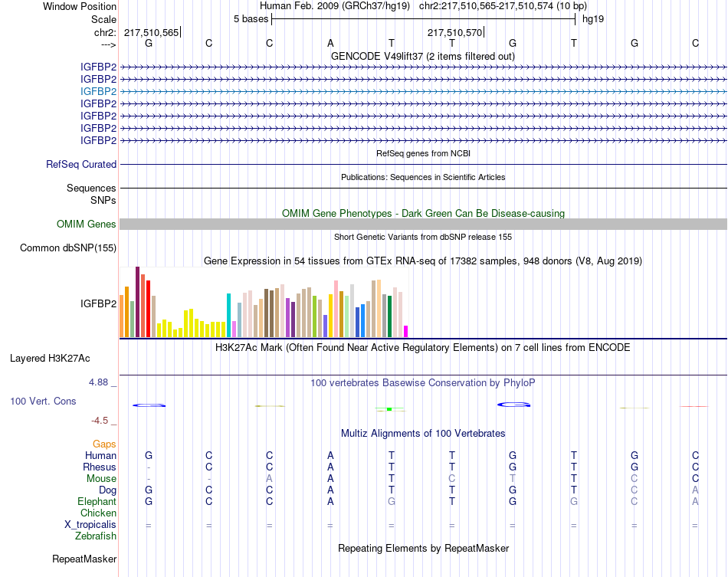Click the 100 Vert. Cons track label

point(43,401)
